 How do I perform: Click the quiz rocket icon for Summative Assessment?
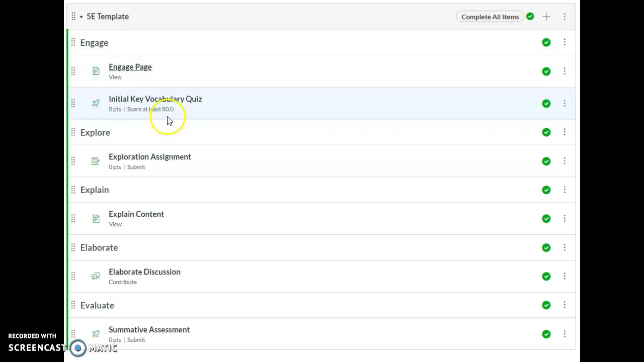96,334
